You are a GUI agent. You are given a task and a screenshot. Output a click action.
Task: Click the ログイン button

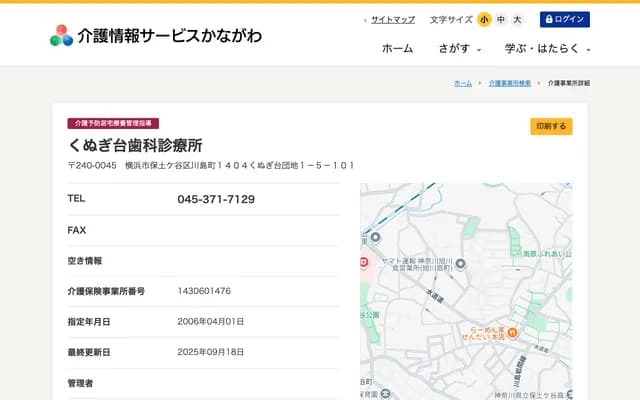(x=564, y=19)
